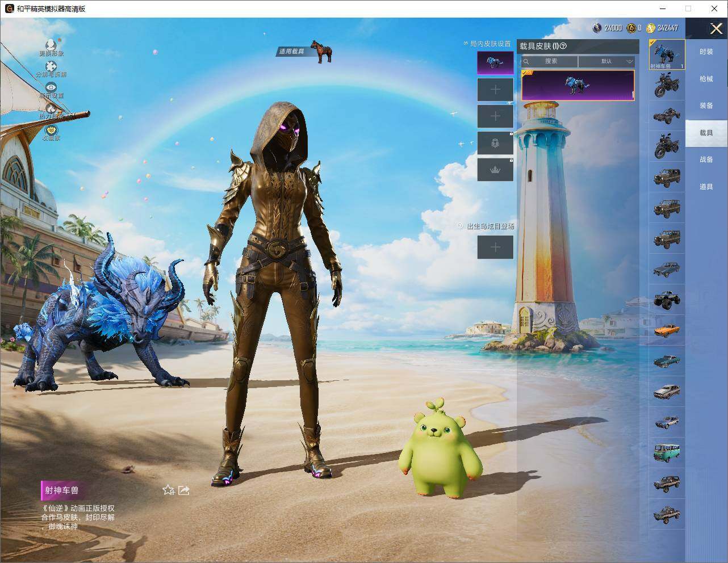Click the 载具皮肤 panel header
The image size is (728, 563).
click(x=578, y=47)
